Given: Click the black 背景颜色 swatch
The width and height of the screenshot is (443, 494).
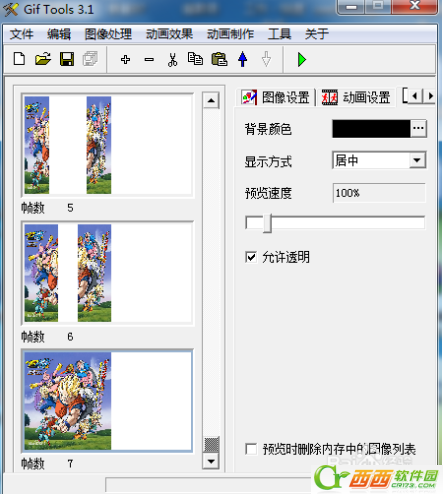Looking at the screenshot, I should tap(371, 128).
